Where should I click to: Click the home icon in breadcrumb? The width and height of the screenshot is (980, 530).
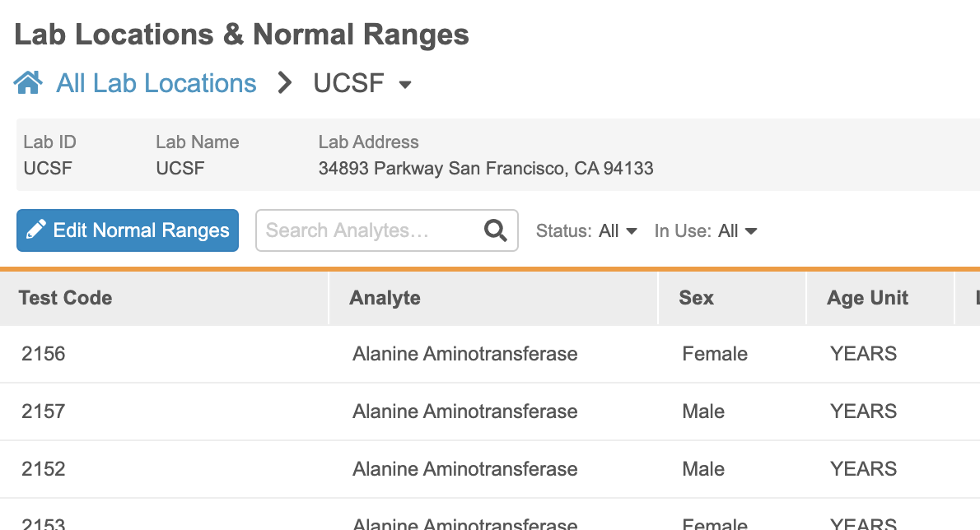[x=28, y=83]
